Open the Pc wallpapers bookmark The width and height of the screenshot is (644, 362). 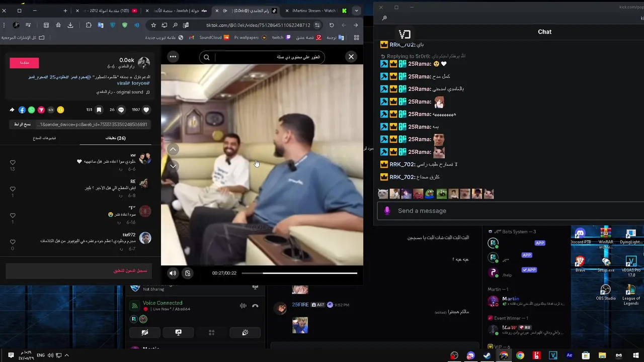point(250,38)
